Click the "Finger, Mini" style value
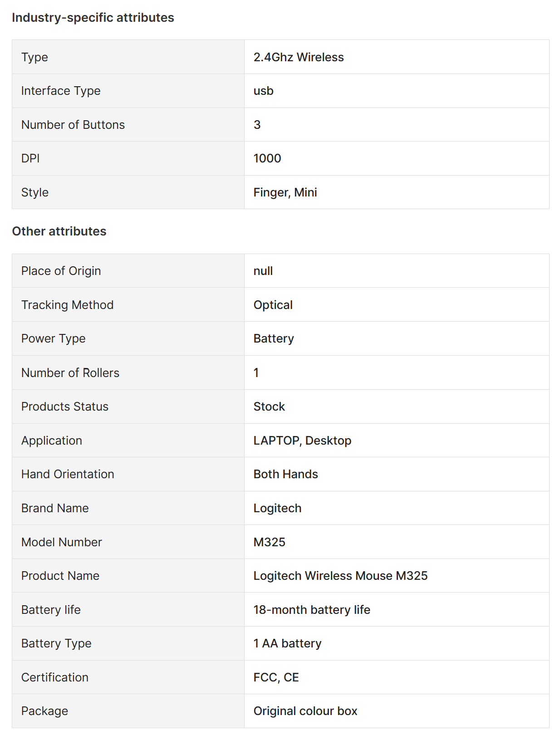 coord(285,192)
